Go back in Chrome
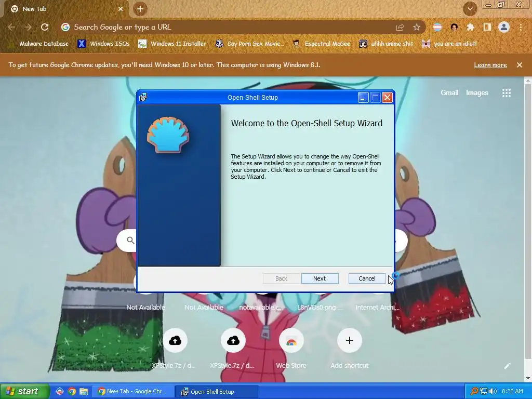 11,27
